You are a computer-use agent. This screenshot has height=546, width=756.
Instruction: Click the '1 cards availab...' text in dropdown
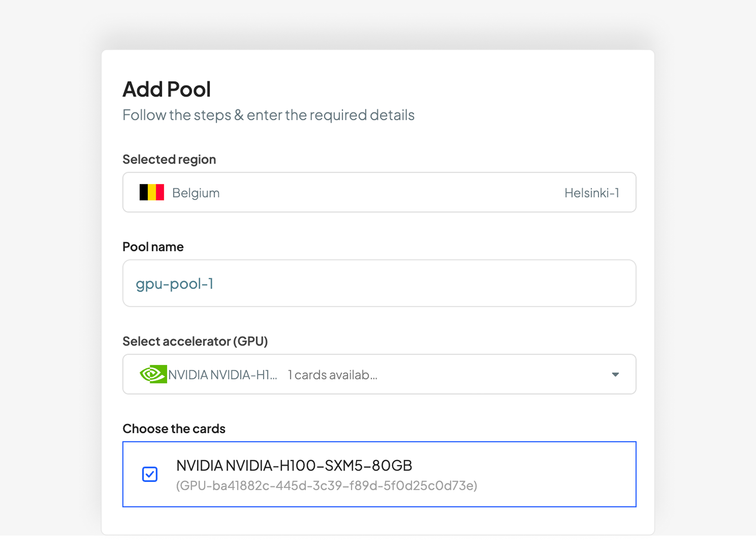333,375
